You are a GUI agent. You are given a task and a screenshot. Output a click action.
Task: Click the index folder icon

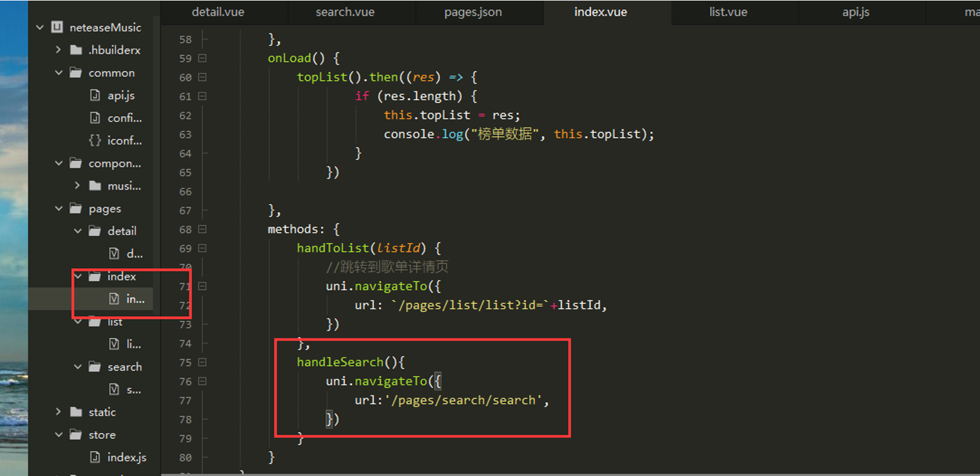(x=95, y=276)
